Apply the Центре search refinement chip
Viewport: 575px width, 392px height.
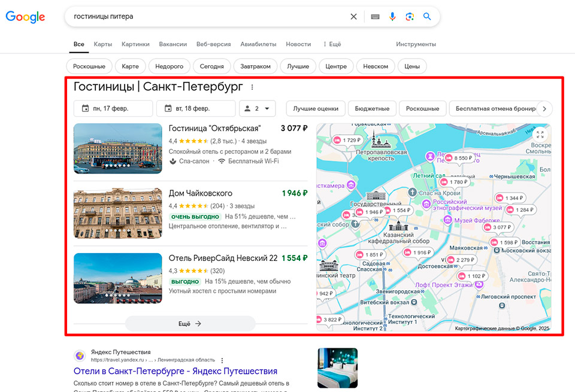point(336,66)
